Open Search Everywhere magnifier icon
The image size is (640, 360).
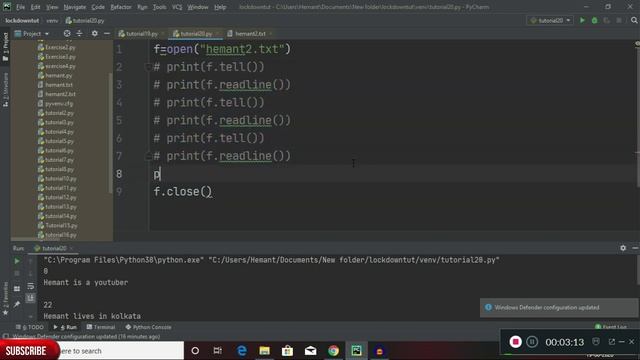(x=634, y=20)
